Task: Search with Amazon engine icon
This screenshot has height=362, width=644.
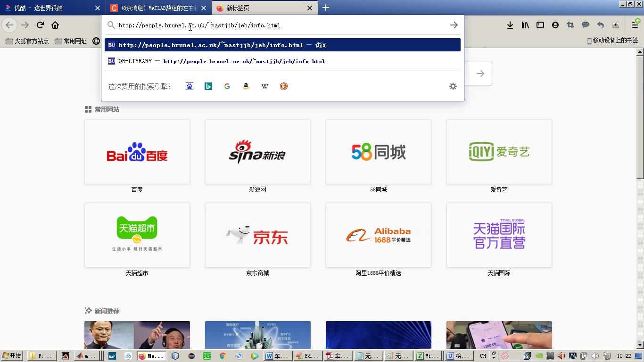Action: point(246,86)
